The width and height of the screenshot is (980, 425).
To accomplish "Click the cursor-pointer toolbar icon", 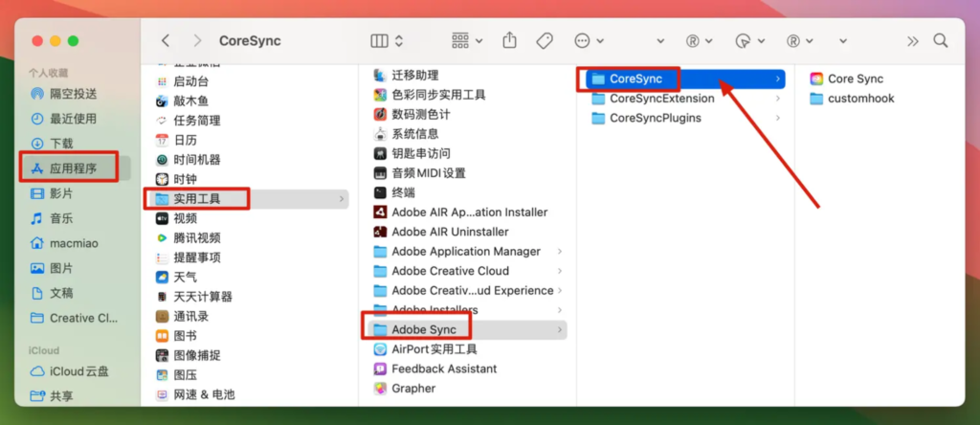I will click(x=743, y=41).
